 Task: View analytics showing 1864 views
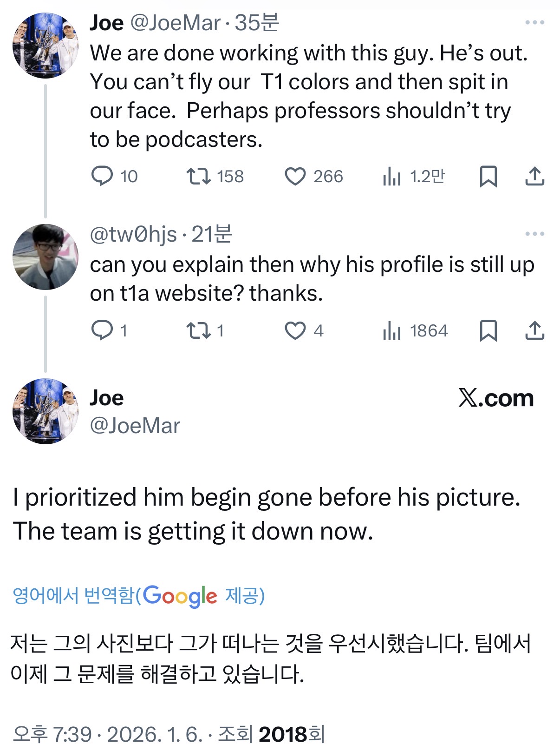(x=392, y=331)
